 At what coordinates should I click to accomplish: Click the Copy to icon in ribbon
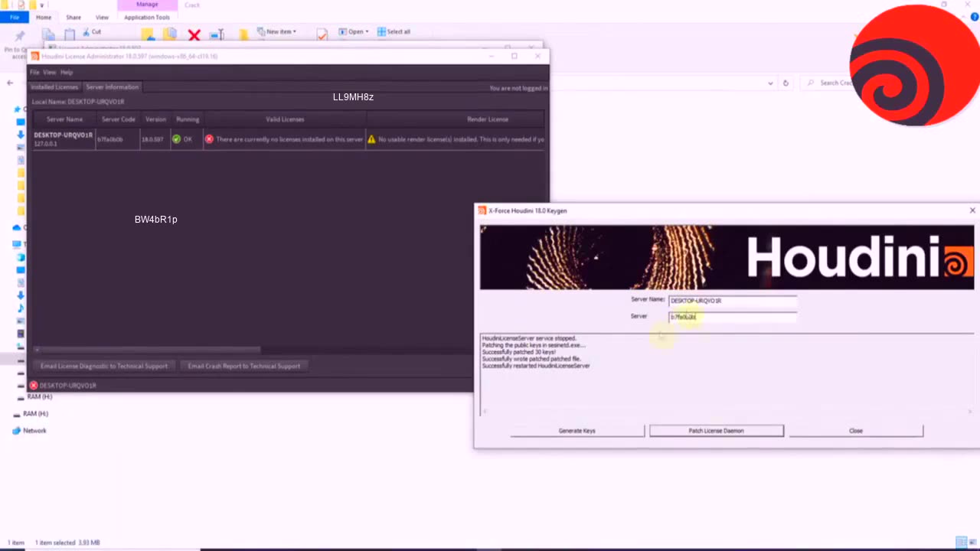(169, 34)
